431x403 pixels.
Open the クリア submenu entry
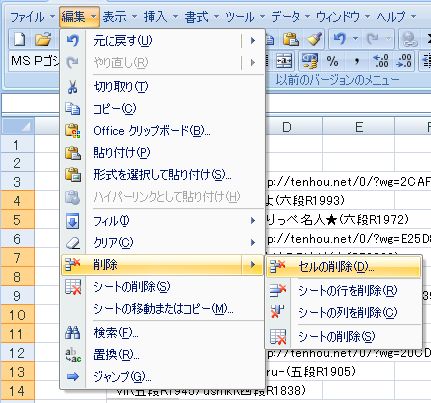(162, 243)
